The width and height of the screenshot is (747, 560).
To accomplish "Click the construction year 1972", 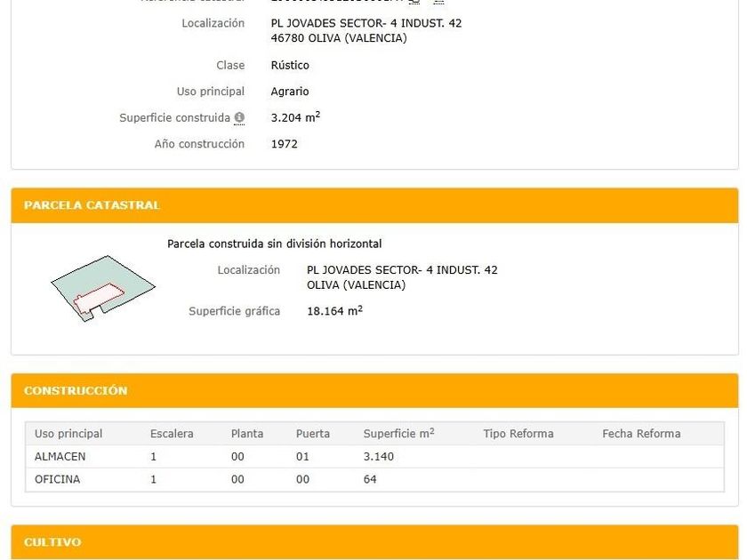I will (x=284, y=144).
